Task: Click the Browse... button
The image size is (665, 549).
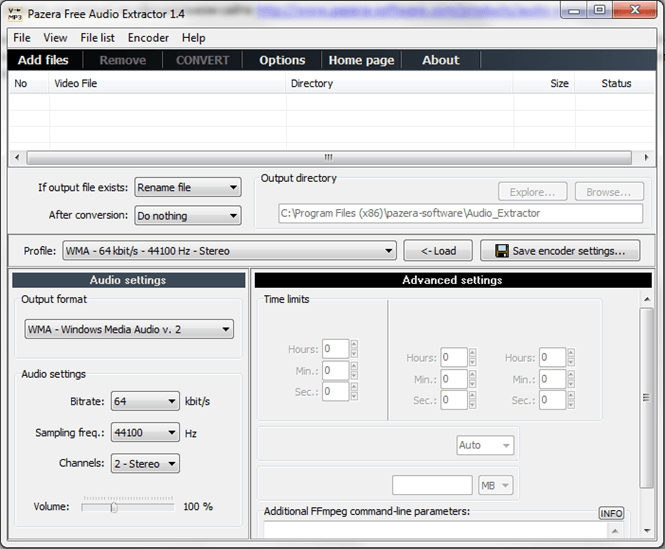Action: [609, 192]
